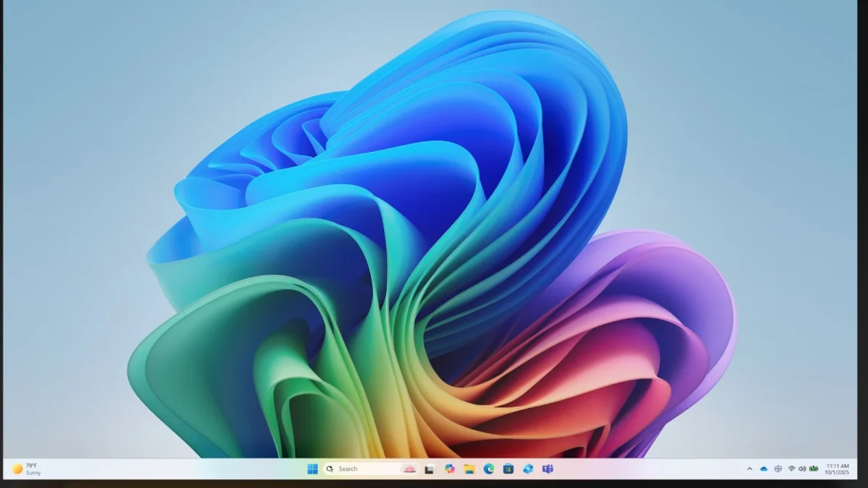Open the lotus search highlight icon
868x488 pixels.
coord(409,468)
